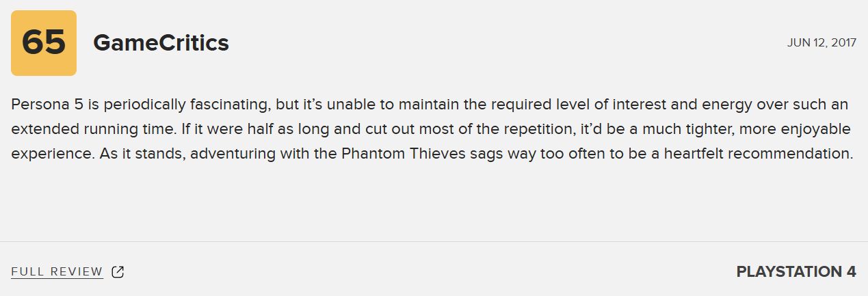Click the PlayStation 4 platform label
Viewport: 868px width, 296px height.
coord(795,272)
